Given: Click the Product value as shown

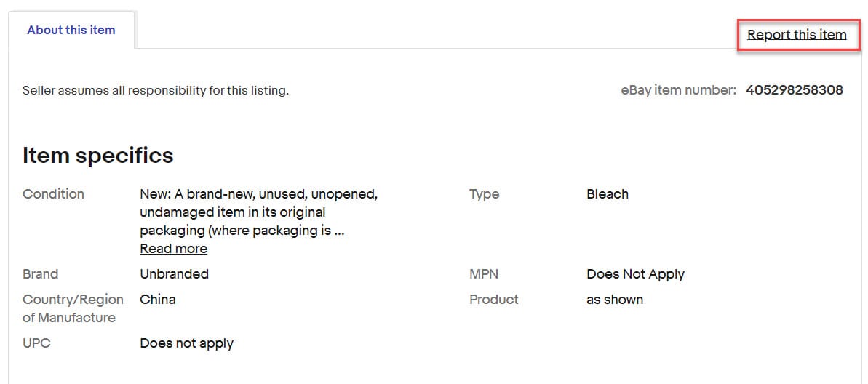Looking at the screenshot, I should 614,299.
